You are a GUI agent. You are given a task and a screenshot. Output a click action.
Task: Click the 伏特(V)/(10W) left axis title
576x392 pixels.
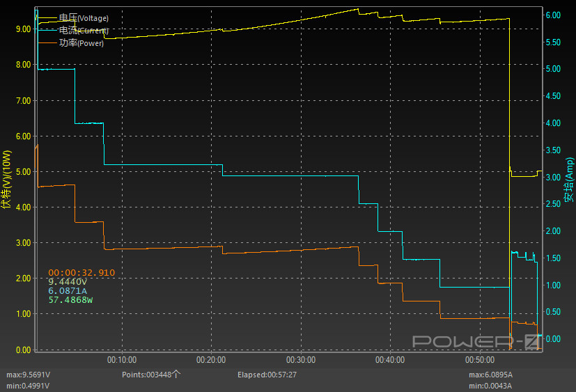pyautogui.click(x=6, y=180)
